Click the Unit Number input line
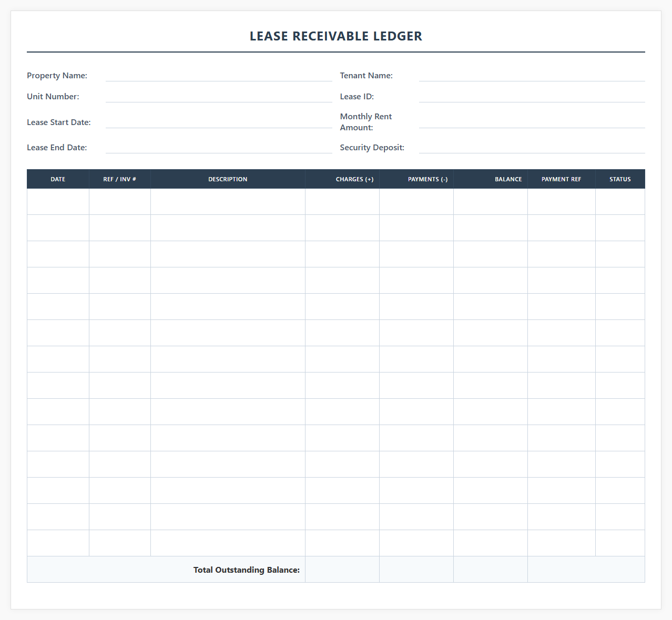The image size is (672, 620). 219,97
